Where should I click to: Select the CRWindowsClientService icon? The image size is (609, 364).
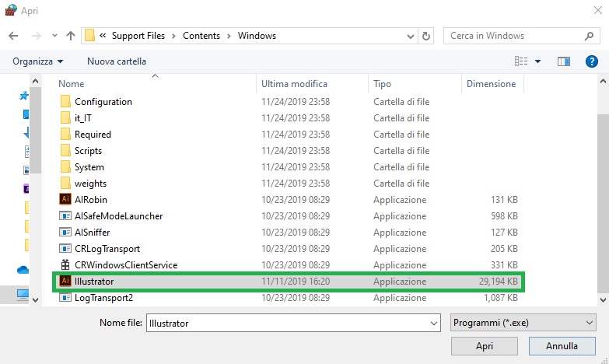[65, 264]
